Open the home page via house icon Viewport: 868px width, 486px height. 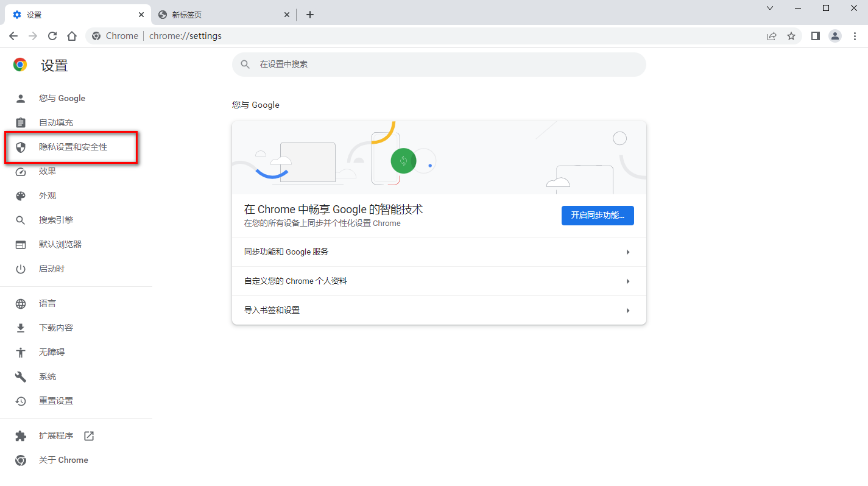pyautogui.click(x=72, y=36)
